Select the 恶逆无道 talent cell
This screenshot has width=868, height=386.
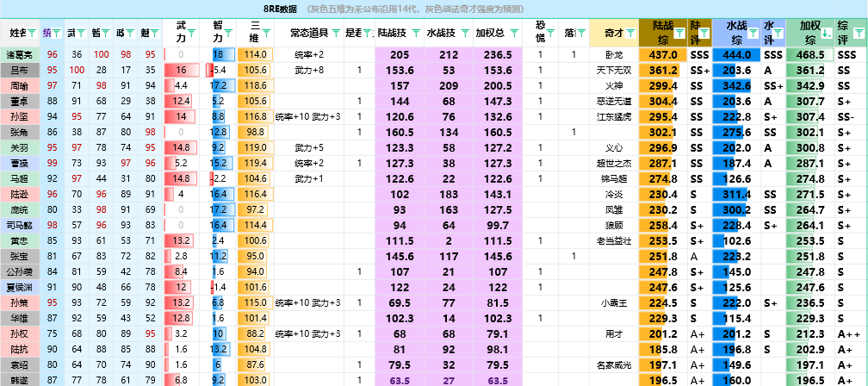point(614,102)
